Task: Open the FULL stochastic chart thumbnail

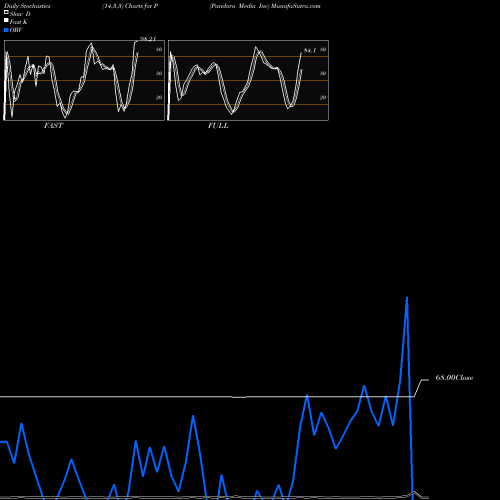Action: pyautogui.click(x=248, y=80)
